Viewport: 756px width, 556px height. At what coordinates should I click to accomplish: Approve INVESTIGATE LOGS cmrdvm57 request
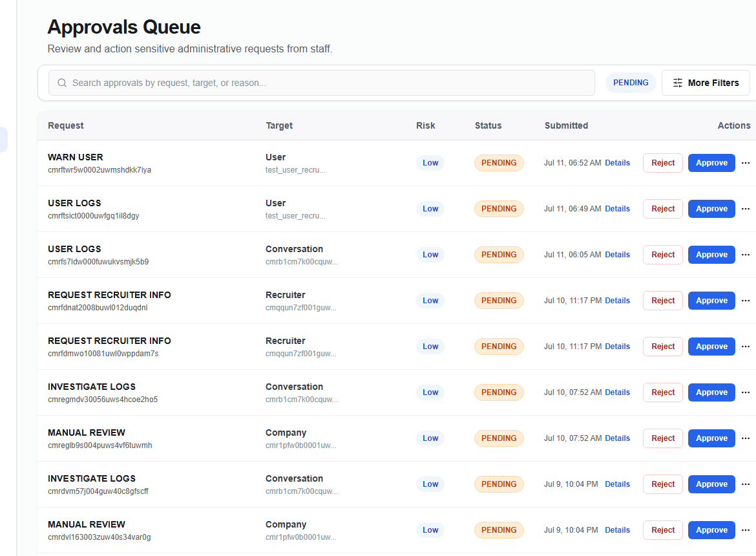click(x=711, y=484)
